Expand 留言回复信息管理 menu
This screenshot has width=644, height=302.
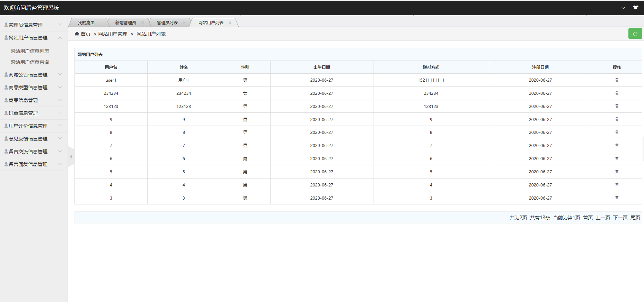tap(34, 164)
